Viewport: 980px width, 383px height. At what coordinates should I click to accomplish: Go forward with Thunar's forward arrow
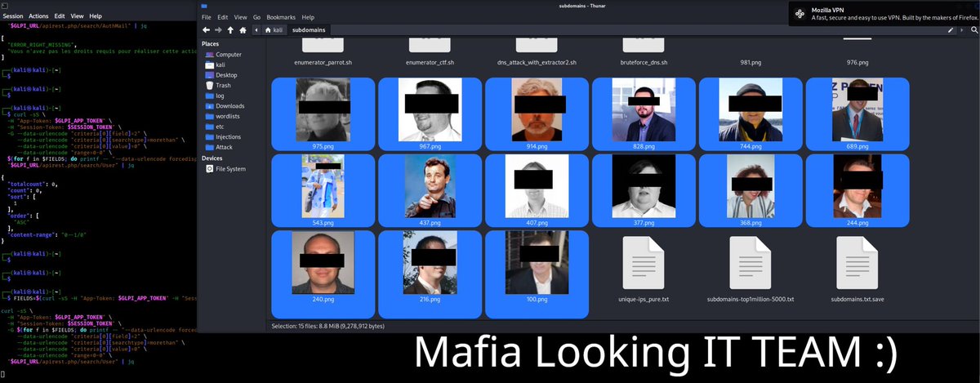point(217,29)
